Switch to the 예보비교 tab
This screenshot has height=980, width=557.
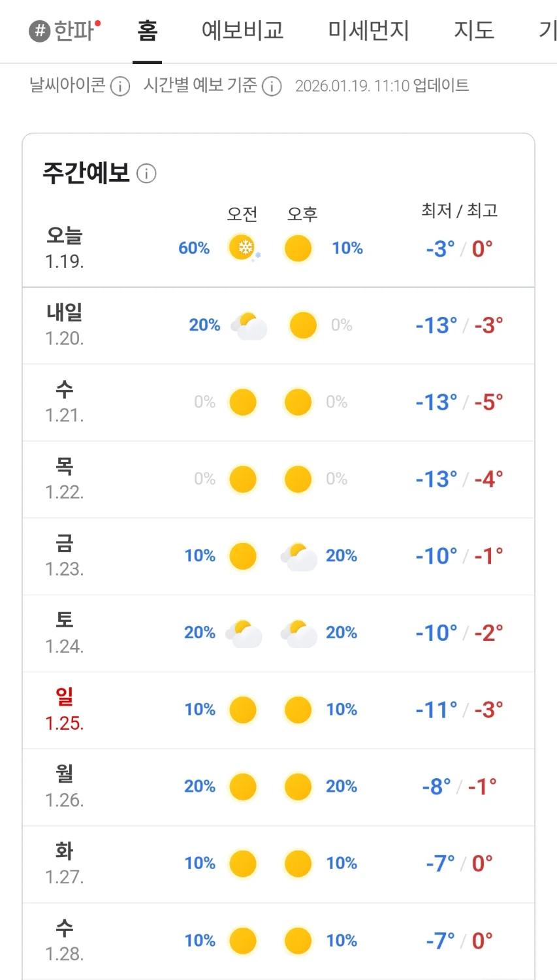[242, 30]
